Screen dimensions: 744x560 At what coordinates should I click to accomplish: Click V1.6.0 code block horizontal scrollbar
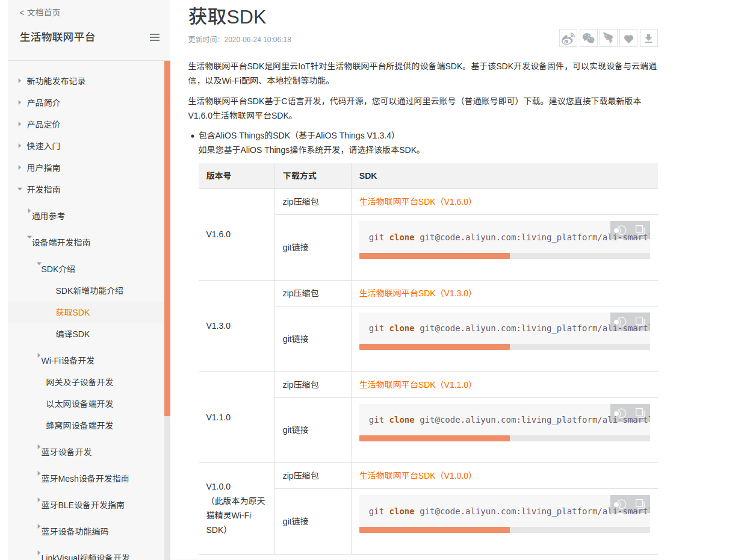point(435,256)
